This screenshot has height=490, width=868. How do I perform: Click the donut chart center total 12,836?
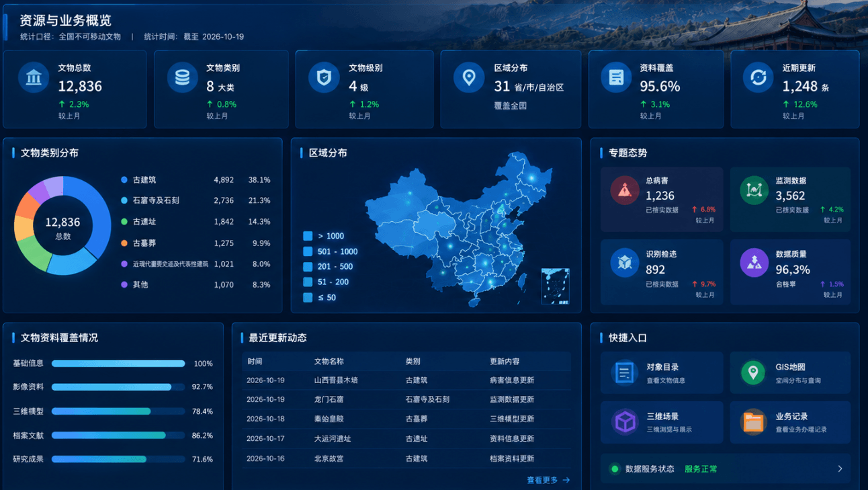62,222
